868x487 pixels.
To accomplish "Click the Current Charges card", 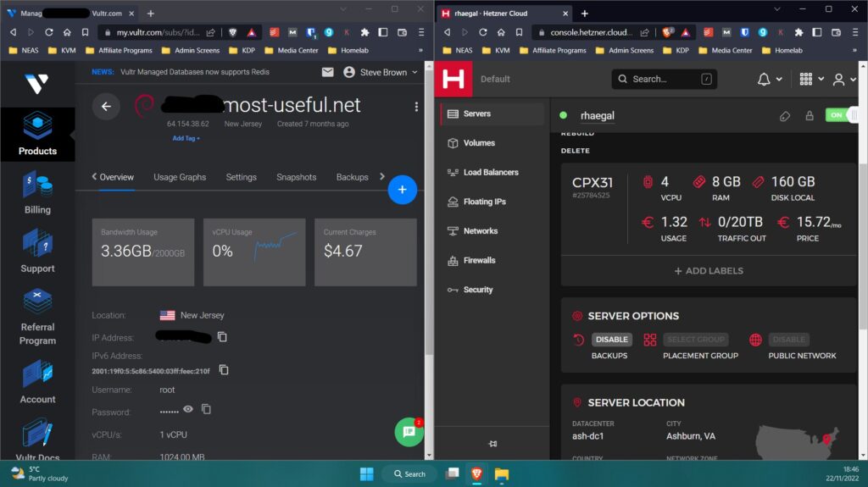I will point(365,252).
